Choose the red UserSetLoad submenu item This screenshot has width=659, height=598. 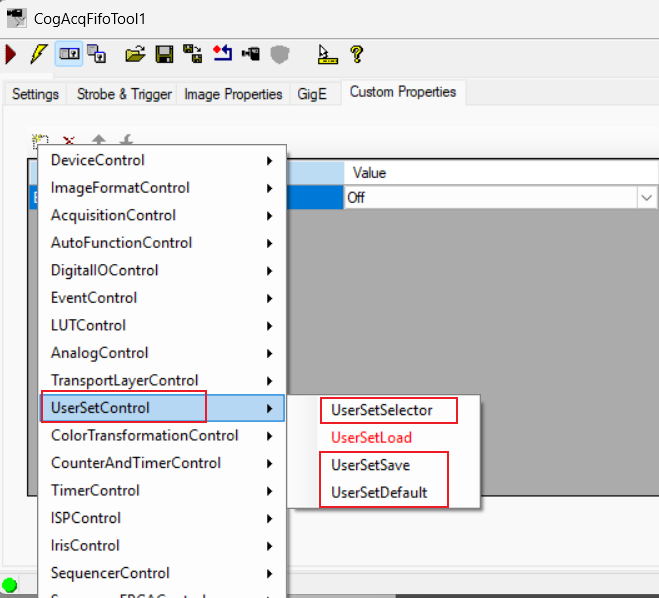click(383, 437)
